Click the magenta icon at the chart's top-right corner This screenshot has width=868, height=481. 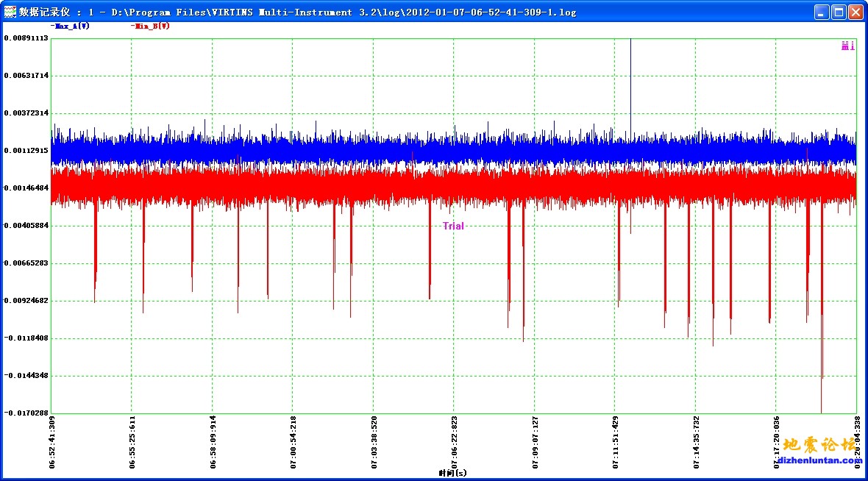tap(847, 46)
